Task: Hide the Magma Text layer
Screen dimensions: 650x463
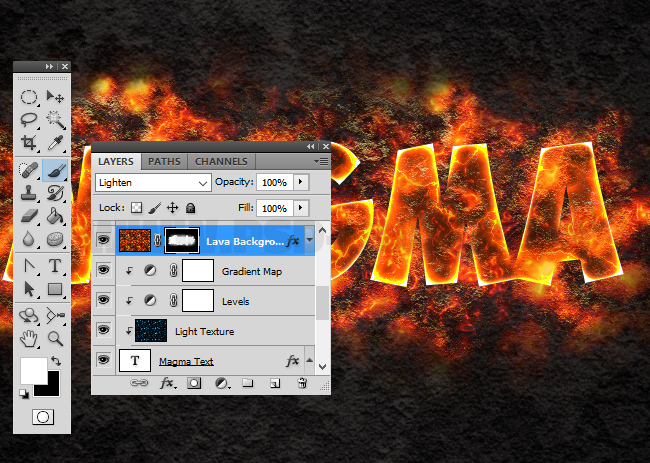Action: [103, 359]
